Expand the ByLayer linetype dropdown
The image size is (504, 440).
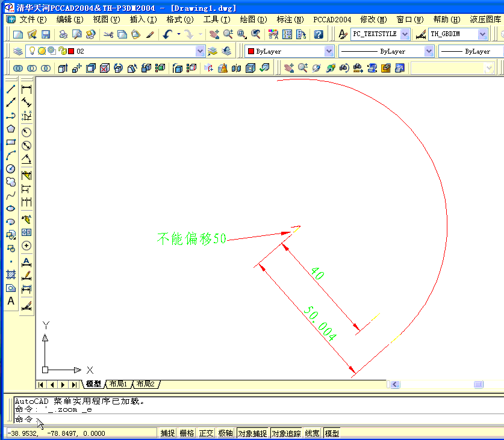coord(429,51)
